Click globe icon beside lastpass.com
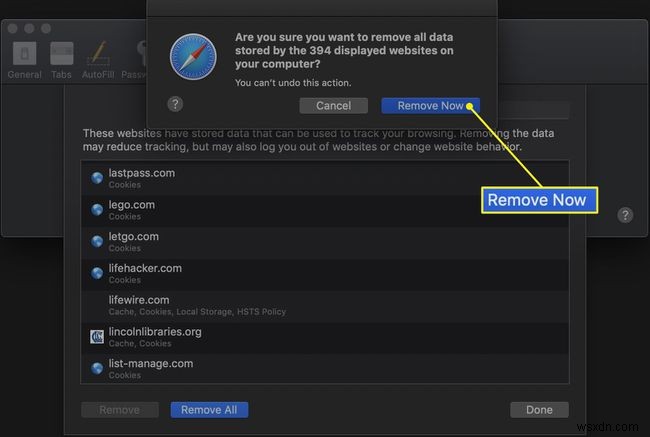Image resolution: width=650 pixels, height=437 pixels. click(x=97, y=178)
